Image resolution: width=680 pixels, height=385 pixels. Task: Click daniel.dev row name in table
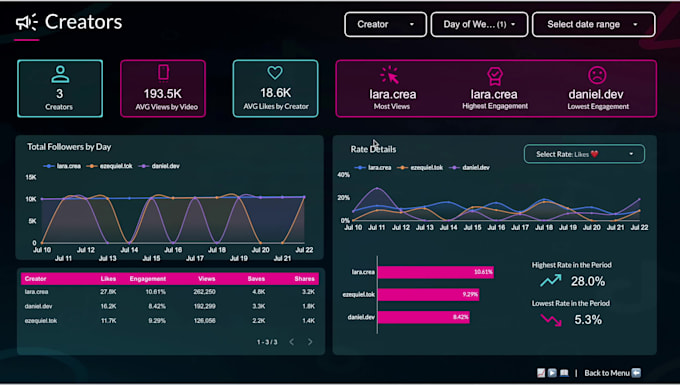pos(38,306)
